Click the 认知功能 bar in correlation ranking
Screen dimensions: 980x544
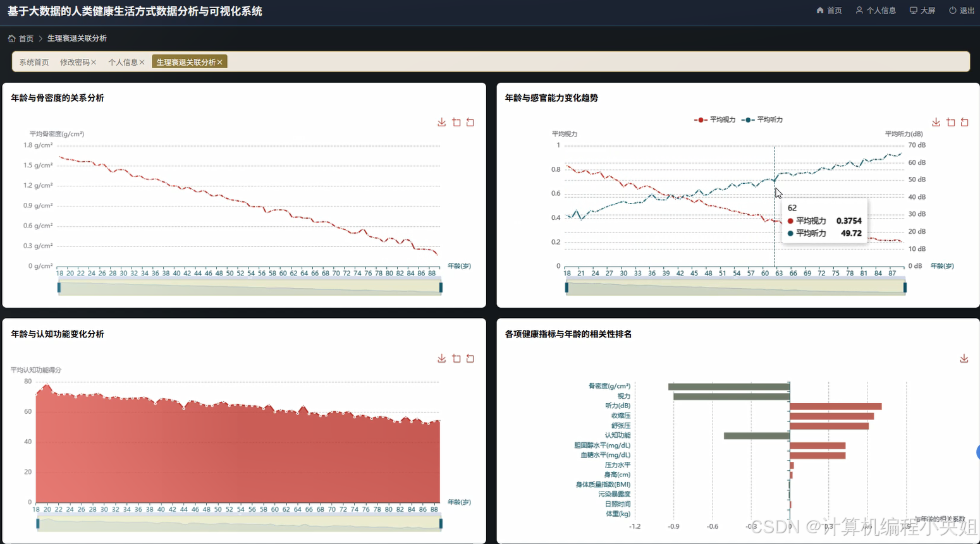(757, 436)
